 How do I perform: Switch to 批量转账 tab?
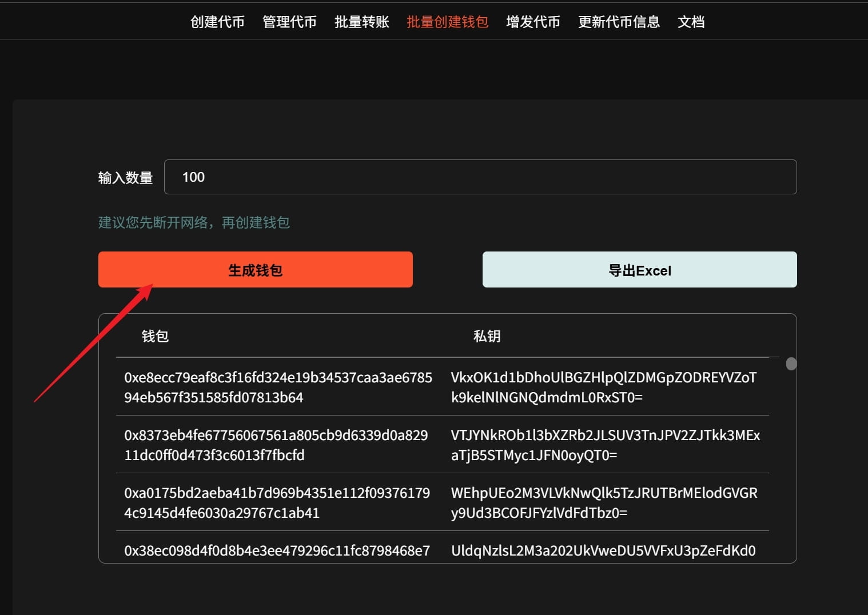click(361, 22)
